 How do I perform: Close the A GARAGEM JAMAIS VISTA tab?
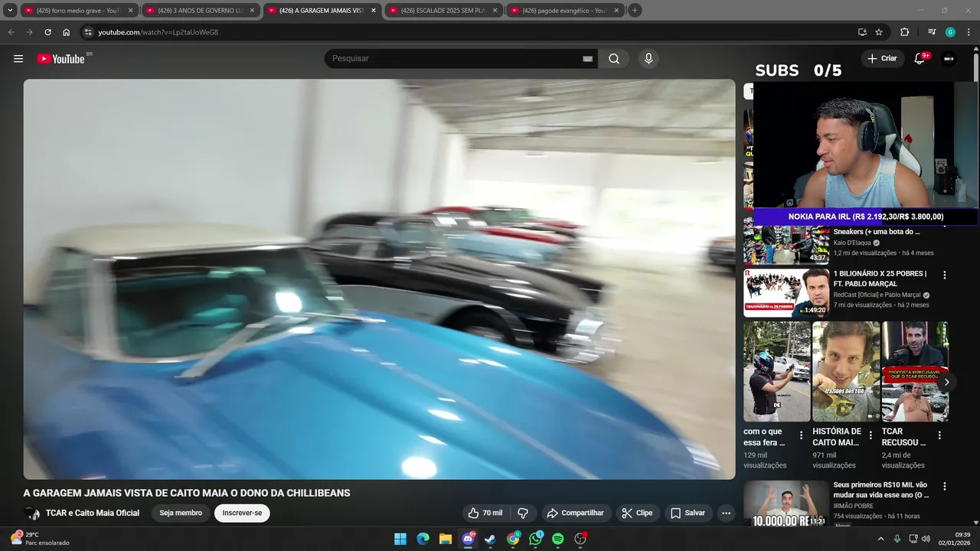point(373,11)
